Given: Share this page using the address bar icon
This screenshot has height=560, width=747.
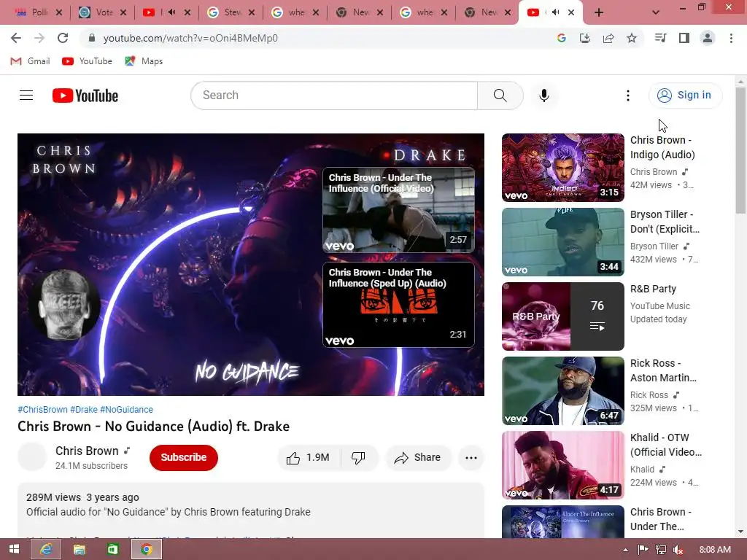Looking at the screenshot, I should pos(608,38).
